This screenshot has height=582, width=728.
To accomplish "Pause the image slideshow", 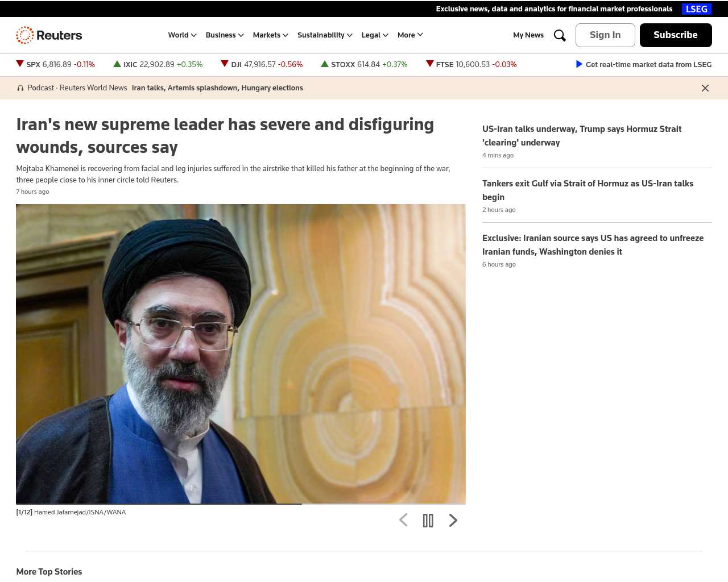I will point(428,521).
